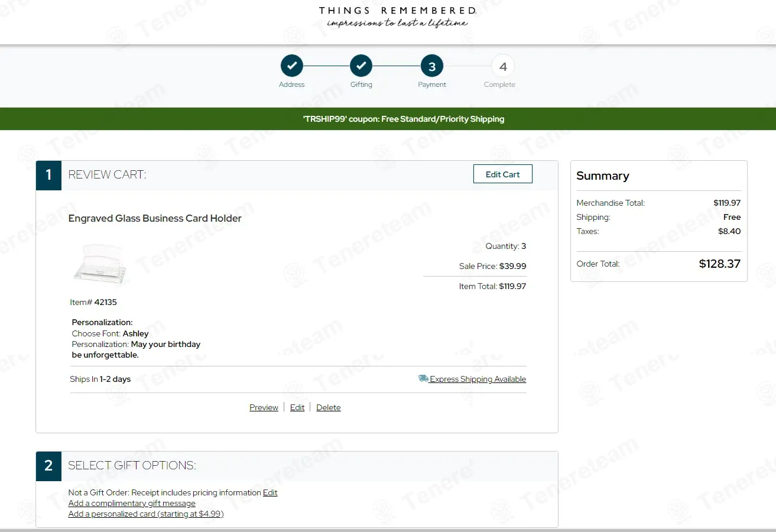The width and height of the screenshot is (776, 532).
Task: Select step 4 Complete circle
Action: coord(503,66)
